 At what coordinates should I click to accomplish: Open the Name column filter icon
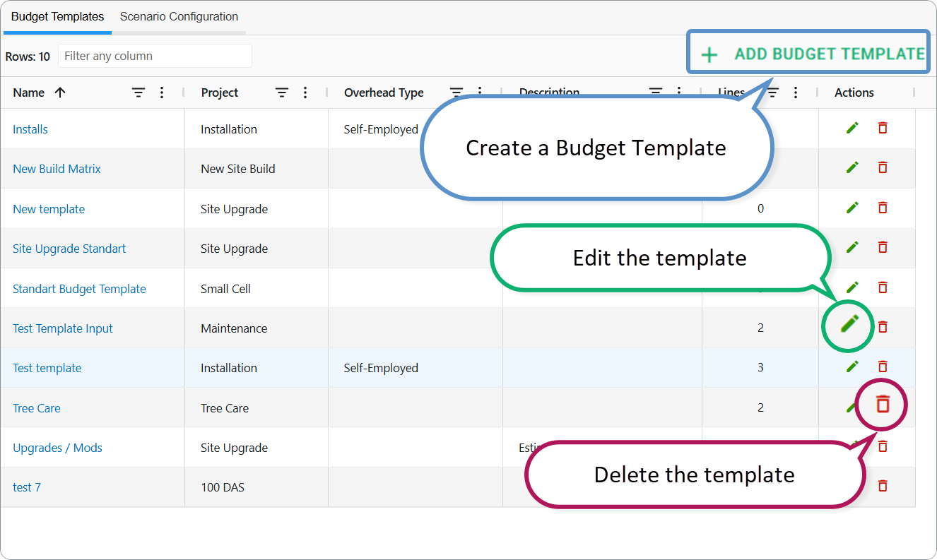[139, 93]
